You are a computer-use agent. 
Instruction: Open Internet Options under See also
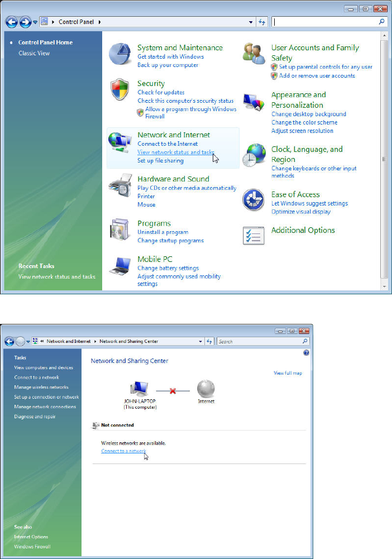coord(31,537)
